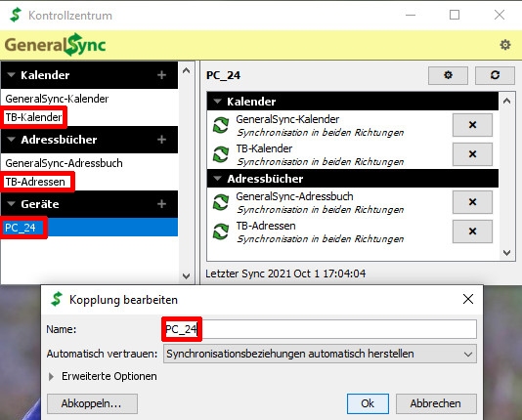Start sync with the refresh button for PC_24
Viewport: 522px width, 420px height.
click(495, 75)
